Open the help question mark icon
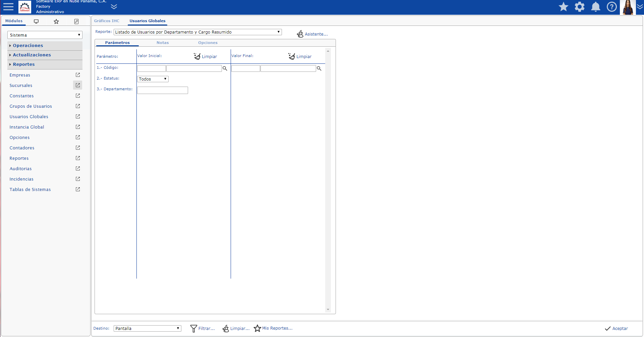Viewport: 644px width, 337px height. [x=612, y=7]
